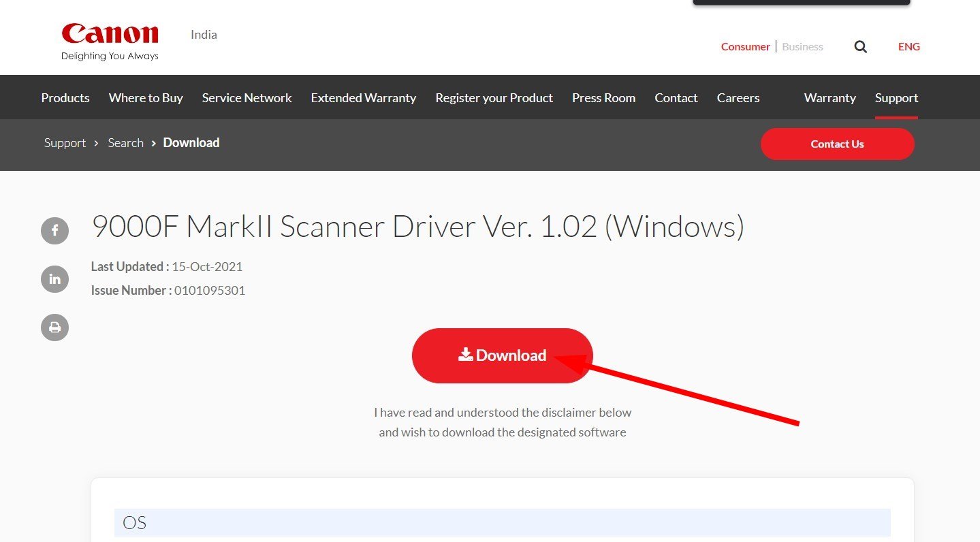Screen dimensions: 980x542
Task: Open Where to Buy menu item
Action: click(x=146, y=98)
